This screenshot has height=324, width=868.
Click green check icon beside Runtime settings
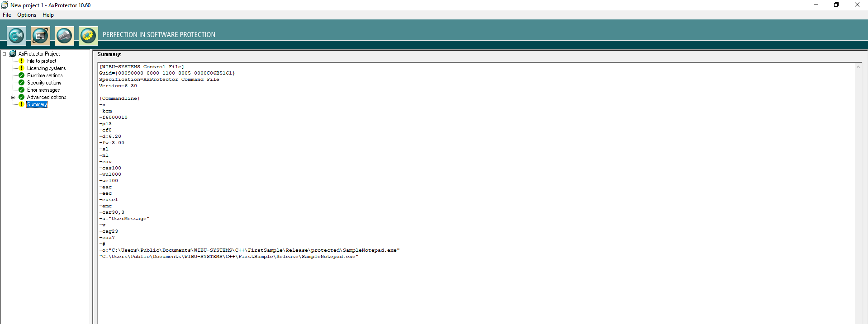tap(21, 75)
